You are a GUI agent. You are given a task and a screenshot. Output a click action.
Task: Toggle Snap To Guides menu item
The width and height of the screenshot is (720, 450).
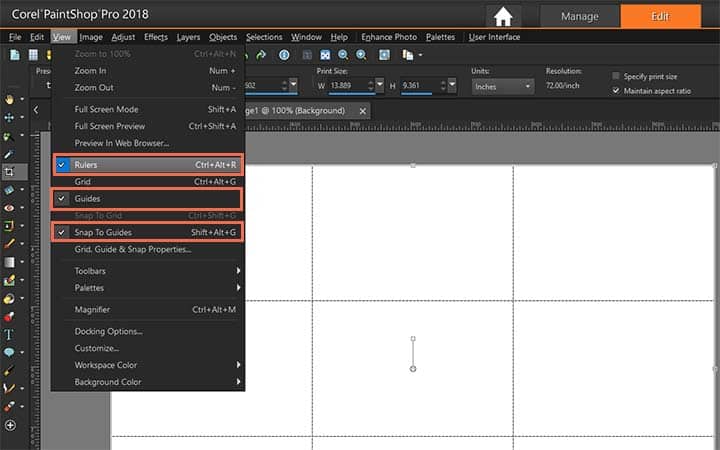147,232
